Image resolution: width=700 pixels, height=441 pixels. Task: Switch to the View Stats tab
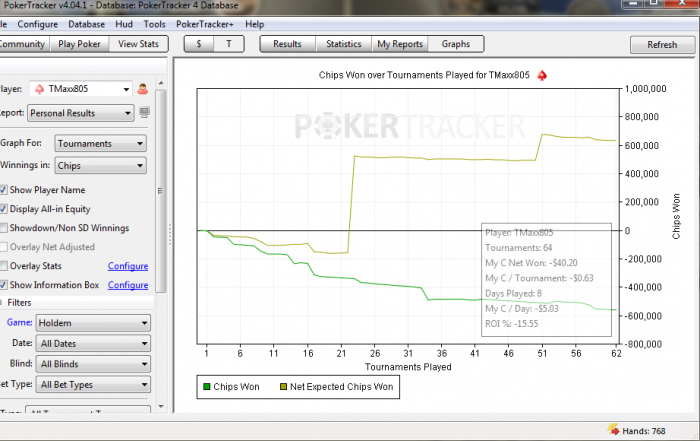[138, 44]
